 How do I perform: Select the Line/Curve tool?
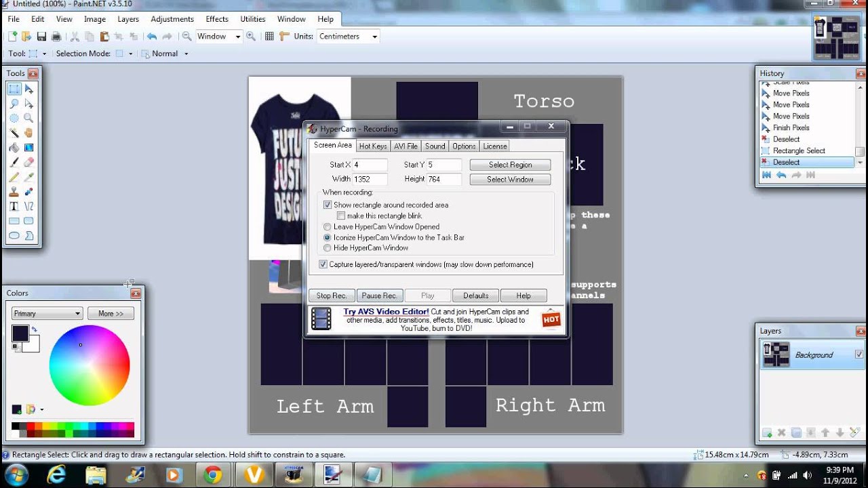[28, 206]
